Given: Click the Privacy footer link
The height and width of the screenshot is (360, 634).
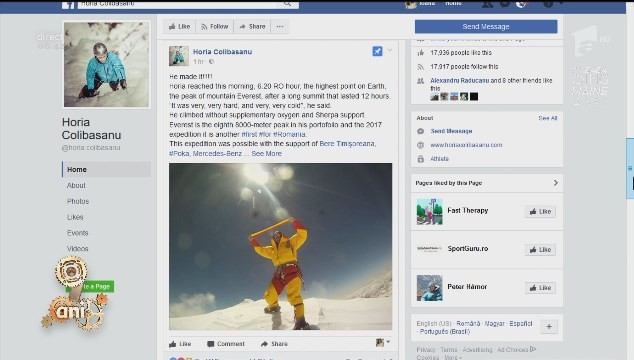Looking at the screenshot, I should 426,349.
